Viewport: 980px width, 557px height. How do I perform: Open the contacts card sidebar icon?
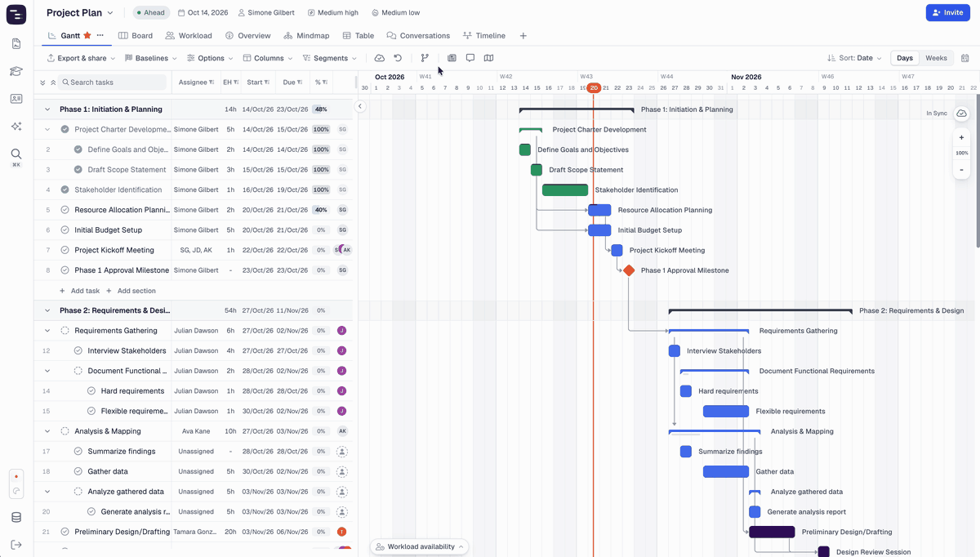16,99
